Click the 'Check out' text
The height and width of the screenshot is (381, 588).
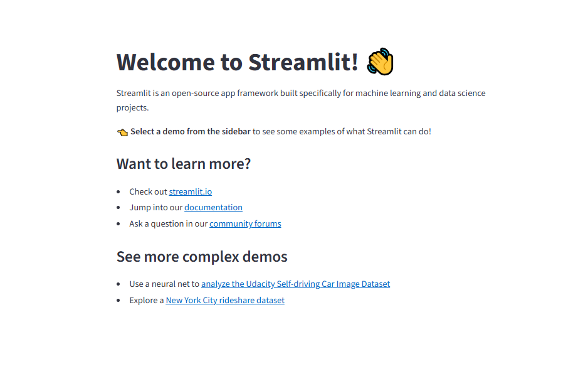coord(148,192)
